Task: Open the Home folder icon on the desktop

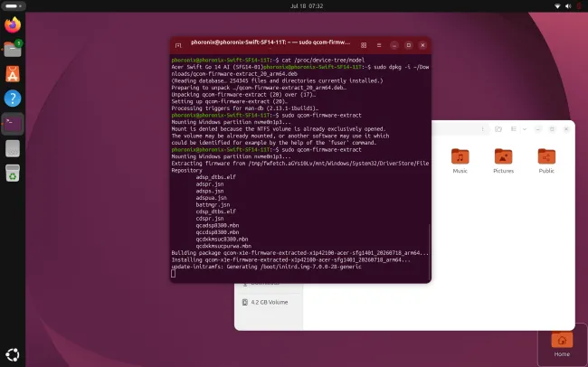Action: [x=562, y=344]
